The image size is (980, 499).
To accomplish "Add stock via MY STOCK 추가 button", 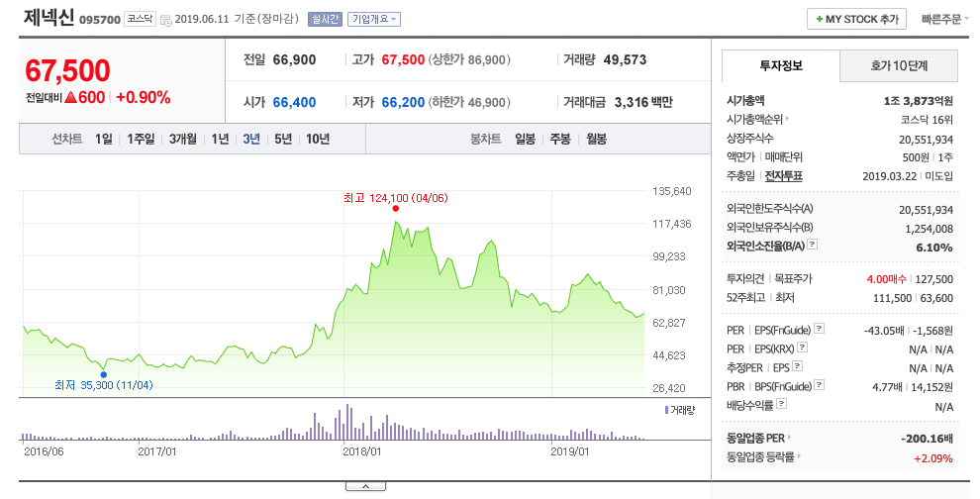I will click(857, 20).
